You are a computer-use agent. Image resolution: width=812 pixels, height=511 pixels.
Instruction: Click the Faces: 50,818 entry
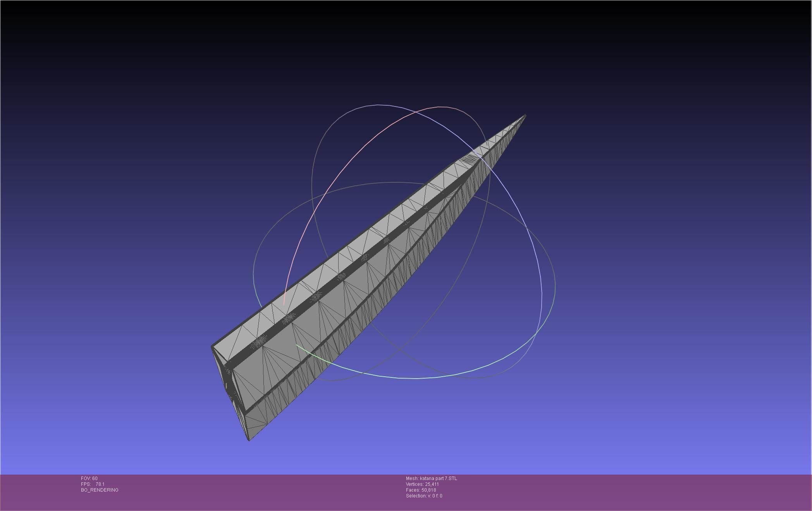tap(421, 490)
